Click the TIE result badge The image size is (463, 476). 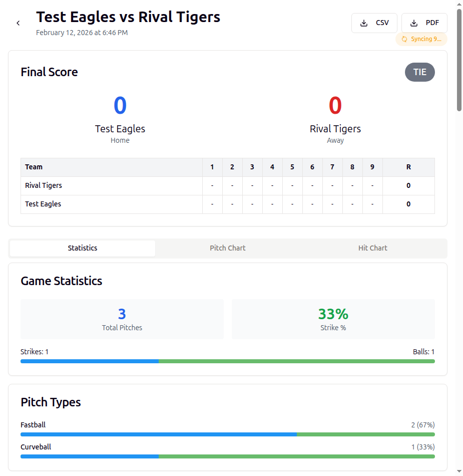pyautogui.click(x=419, y=72)
